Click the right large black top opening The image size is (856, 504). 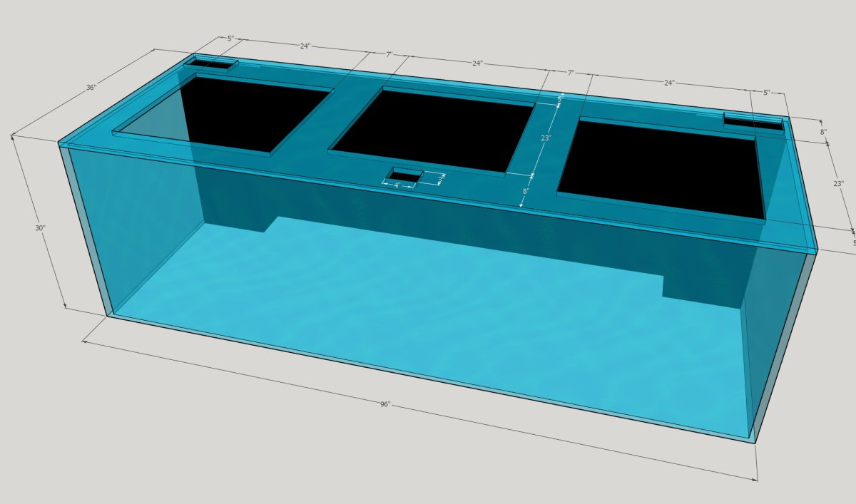tap(663, 168)
